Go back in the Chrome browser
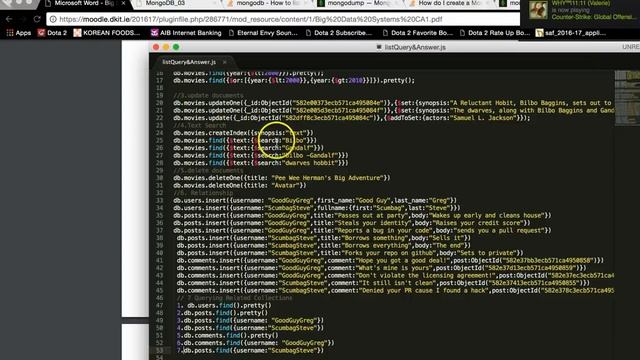This screenshot has height=360, width=640. (9, 19)
